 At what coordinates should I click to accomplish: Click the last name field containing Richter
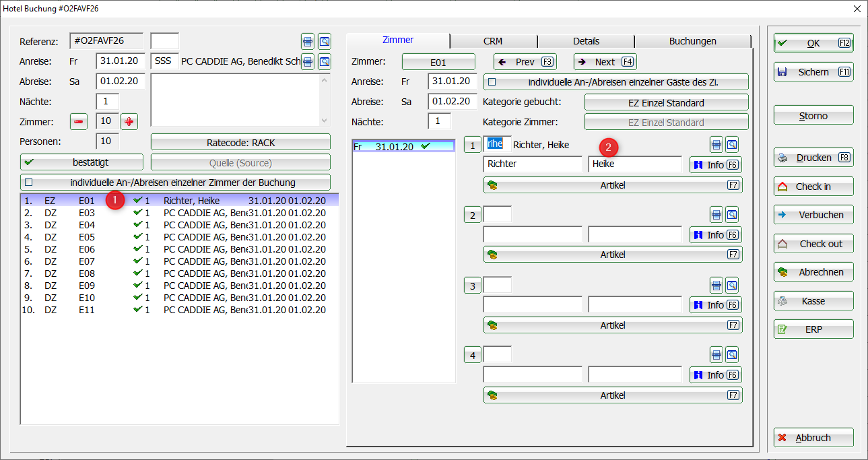click(533, 164)
